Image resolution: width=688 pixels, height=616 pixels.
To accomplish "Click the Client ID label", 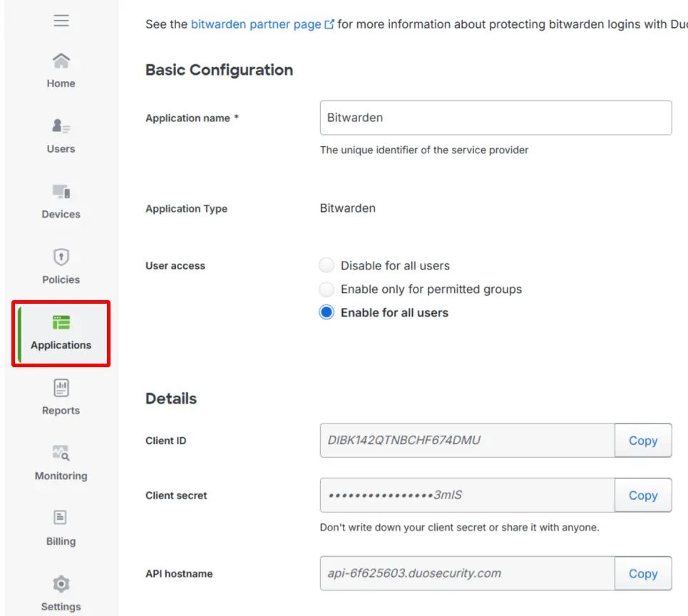I will tap(166, 441).
